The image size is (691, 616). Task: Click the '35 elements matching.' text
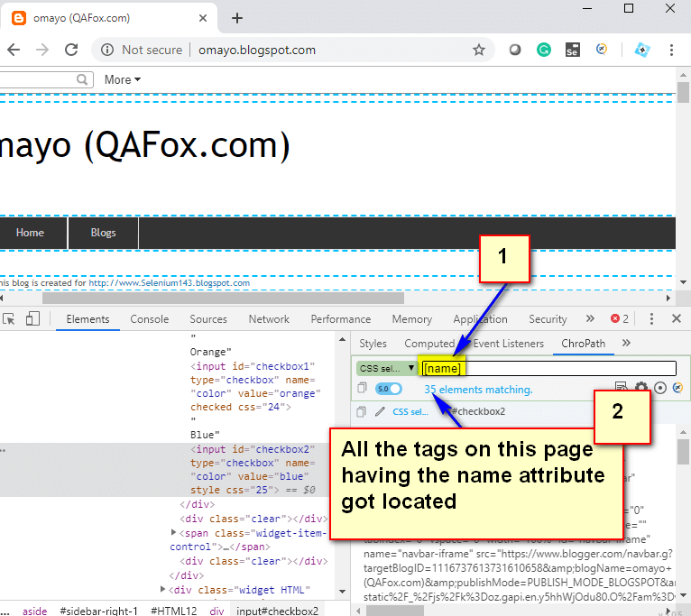pyautogui.click(x=478, y=390)
